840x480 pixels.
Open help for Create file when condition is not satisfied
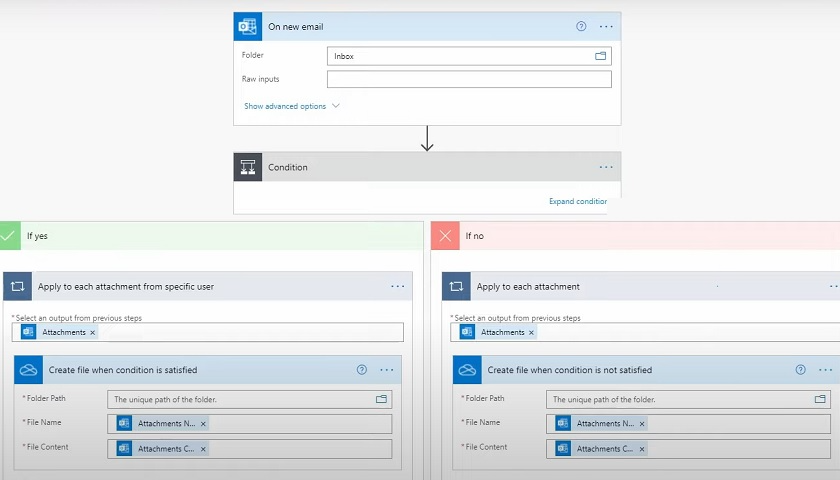[x=800, y=370]
